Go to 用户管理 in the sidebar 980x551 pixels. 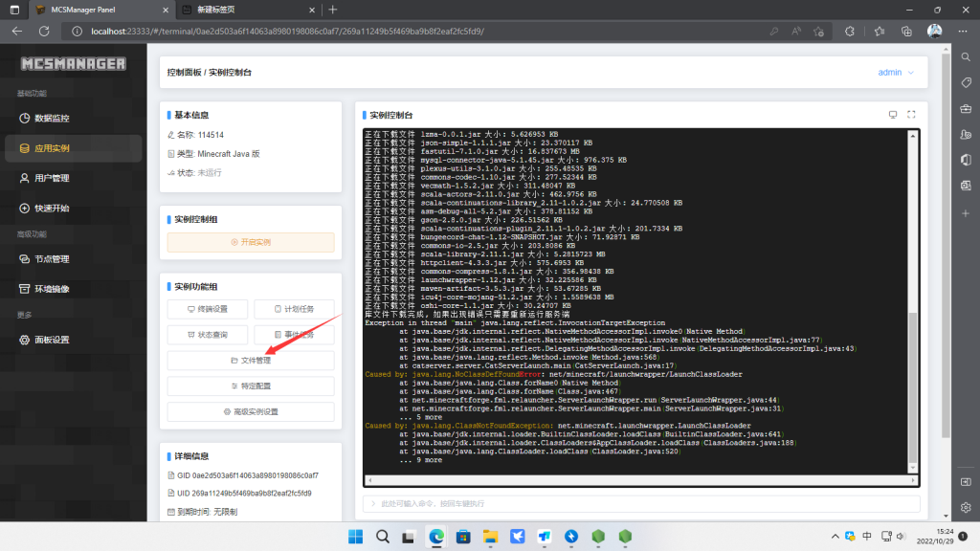(52, 178)
